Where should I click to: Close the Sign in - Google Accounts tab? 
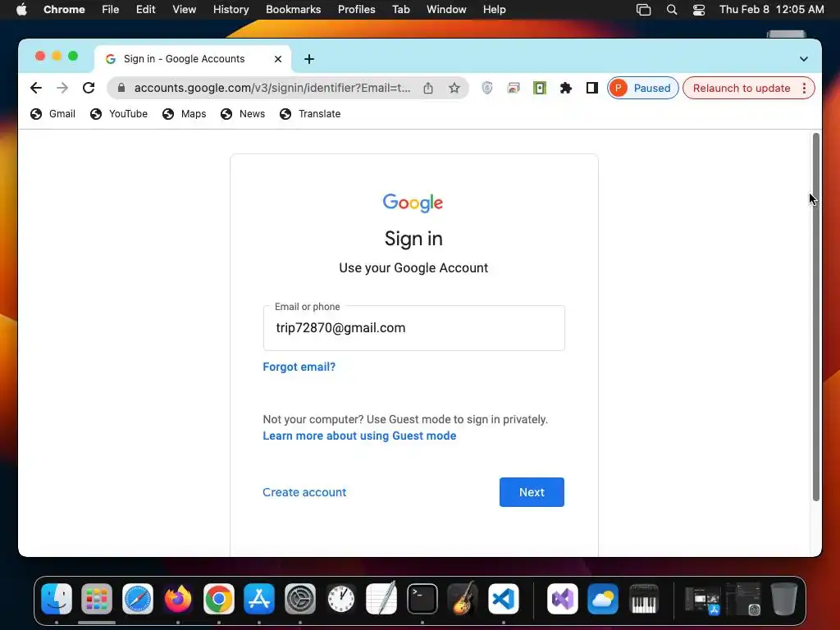278,59
